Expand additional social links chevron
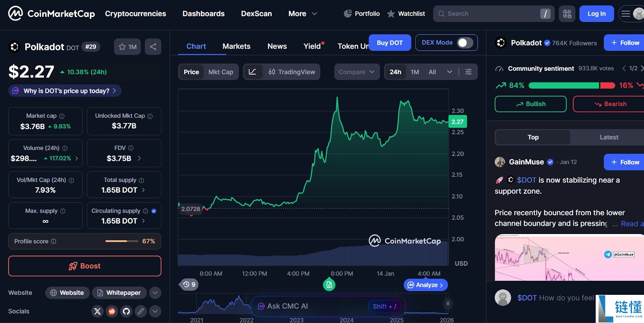Viewport: 644px width, 323px height. click(x=155, y=311)
